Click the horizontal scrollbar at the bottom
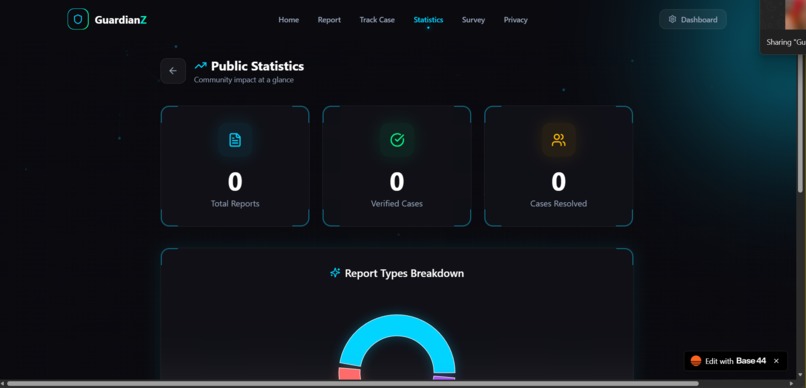This screenshot has width=806, height=388. click(353, 383)
